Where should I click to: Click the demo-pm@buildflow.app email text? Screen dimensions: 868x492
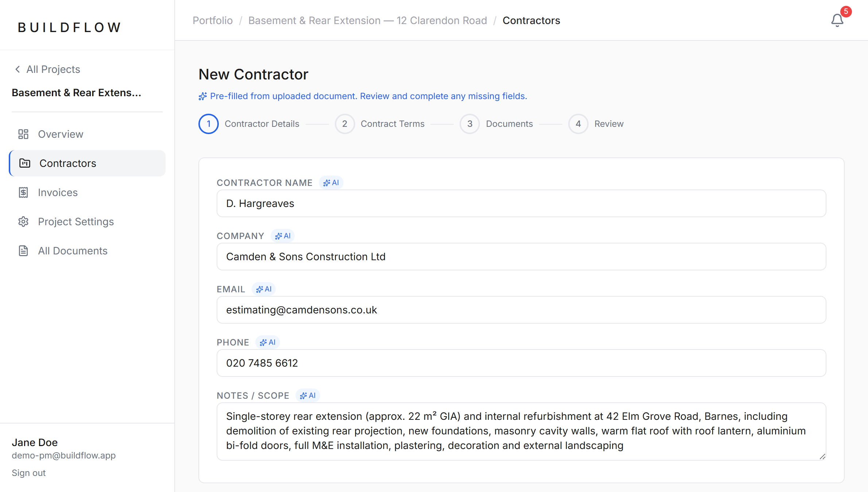[63, 455]
